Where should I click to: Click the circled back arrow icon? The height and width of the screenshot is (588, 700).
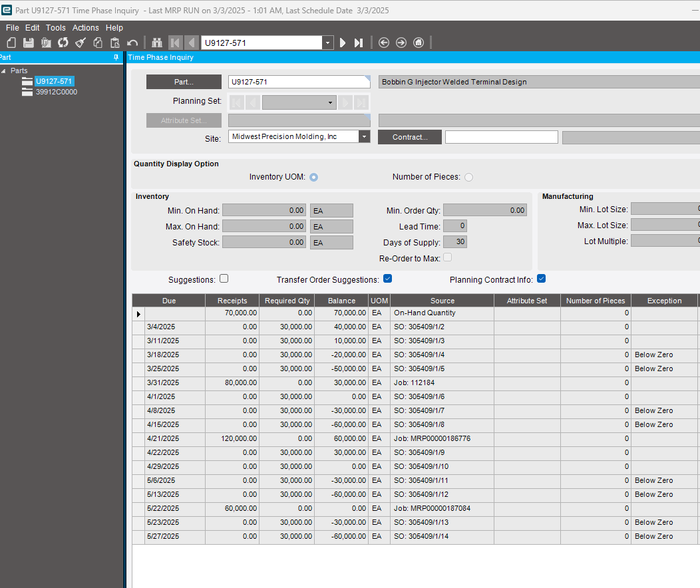point(384,43)
